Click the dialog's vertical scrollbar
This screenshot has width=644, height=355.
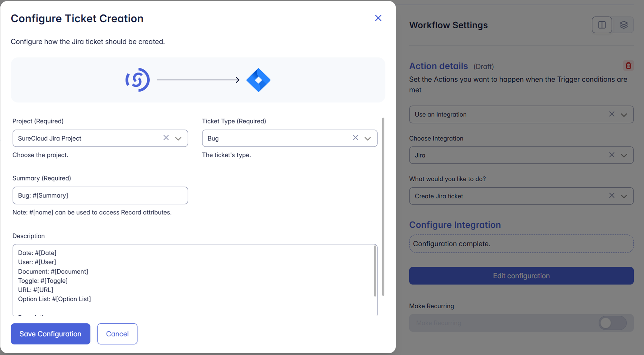click(383, 206)
